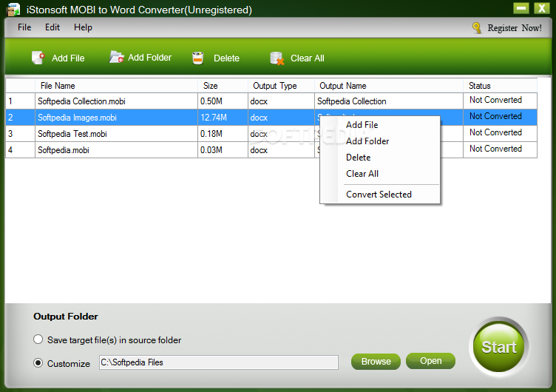Click the 0.50M size cell

click(x=223, y=101)
